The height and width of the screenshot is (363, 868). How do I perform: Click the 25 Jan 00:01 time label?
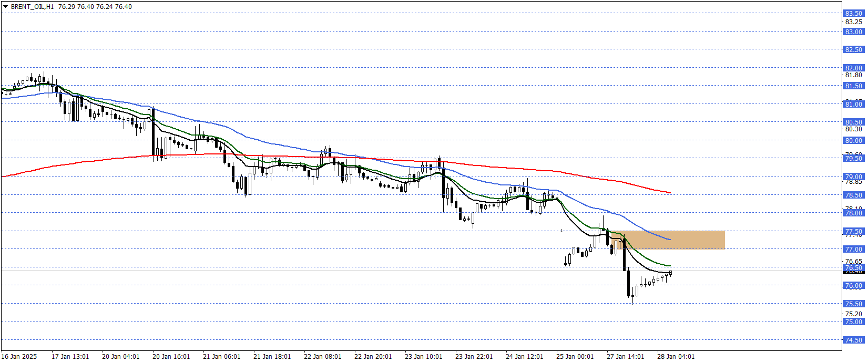pos(575,356)
